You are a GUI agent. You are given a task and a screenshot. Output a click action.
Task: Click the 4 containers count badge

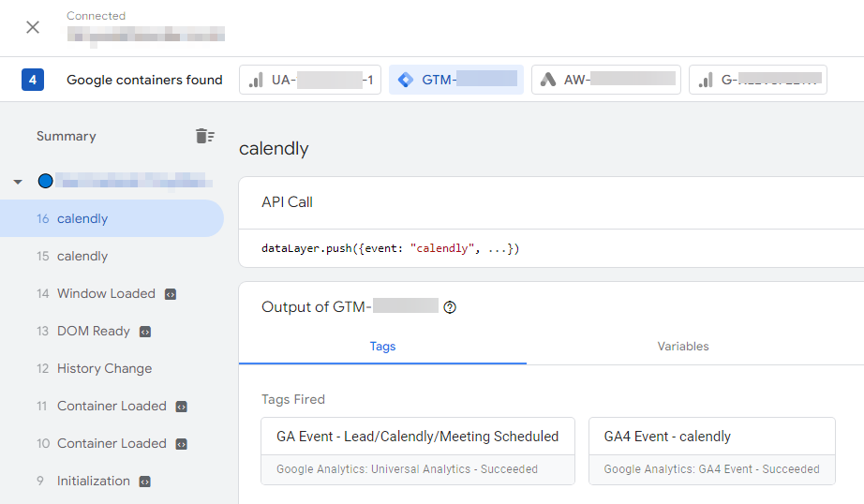(33, 80)
